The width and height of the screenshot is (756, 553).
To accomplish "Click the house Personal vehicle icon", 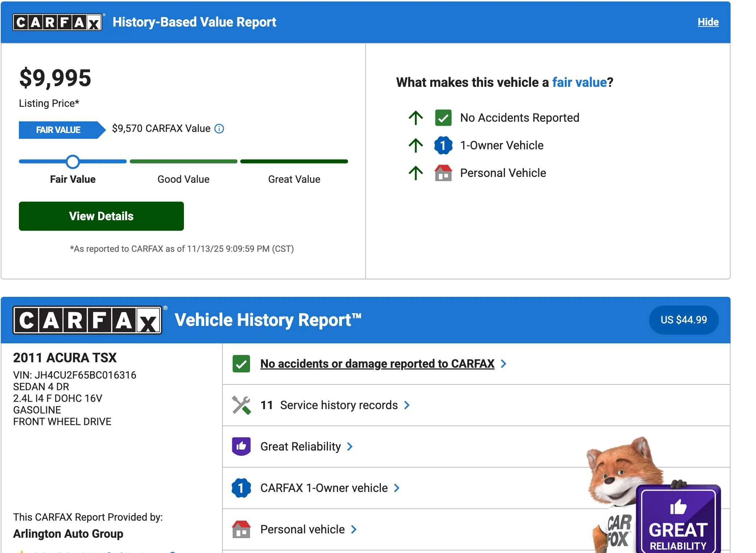I will (x=241, y=529).
